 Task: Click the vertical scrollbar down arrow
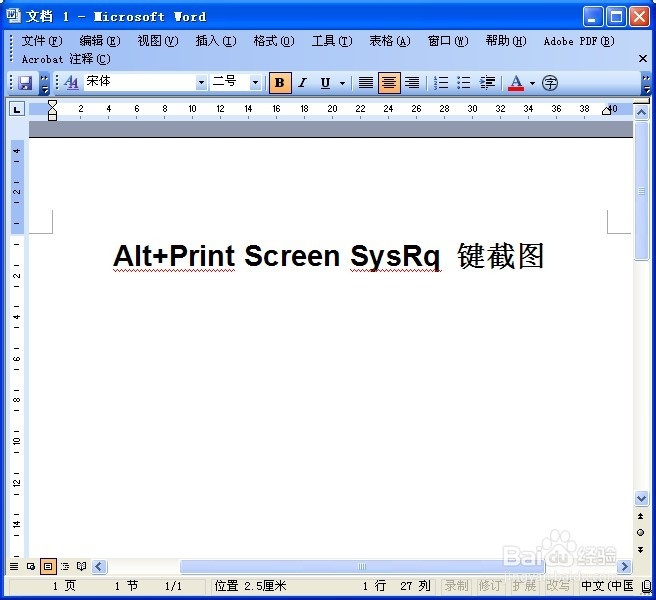click(x=641, y=498)
